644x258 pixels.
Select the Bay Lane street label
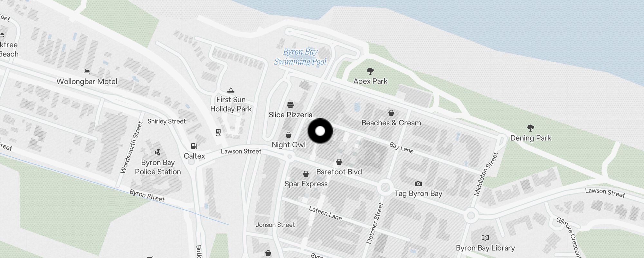[x=401, y=147]
